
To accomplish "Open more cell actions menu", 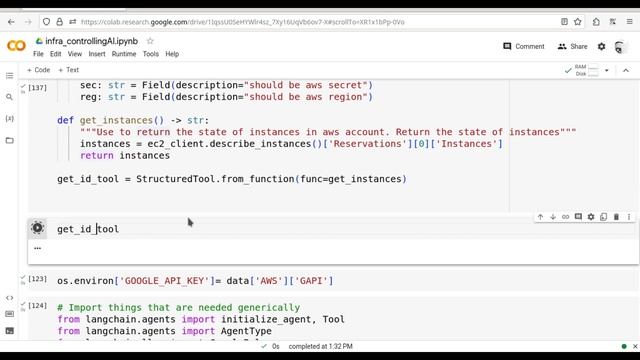I will pyautogui.click(x=629, y=217).
